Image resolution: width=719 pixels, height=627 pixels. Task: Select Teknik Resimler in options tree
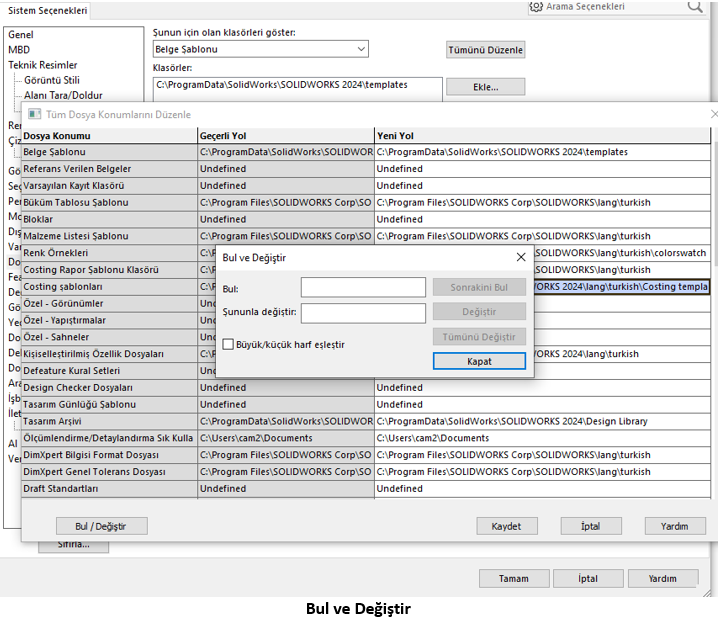(x=43, y=65)
